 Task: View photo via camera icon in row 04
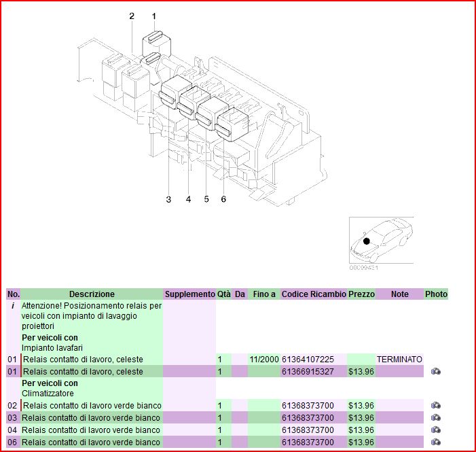point(436,430)
